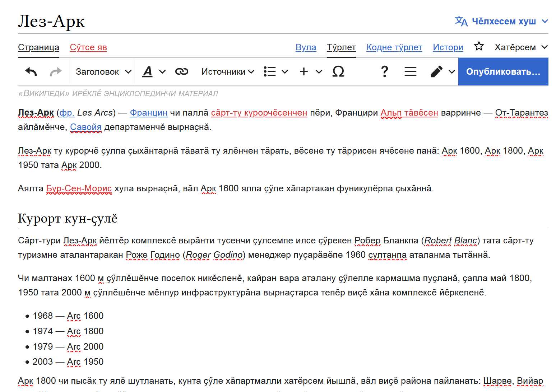Expand the Источники citation dropdown

coord(228,72)
